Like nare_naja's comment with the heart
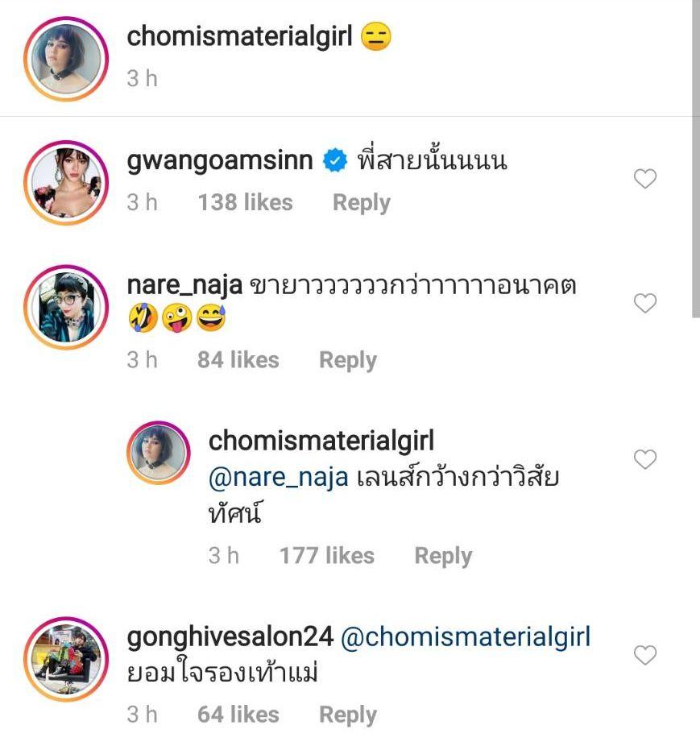 (645, 303)
